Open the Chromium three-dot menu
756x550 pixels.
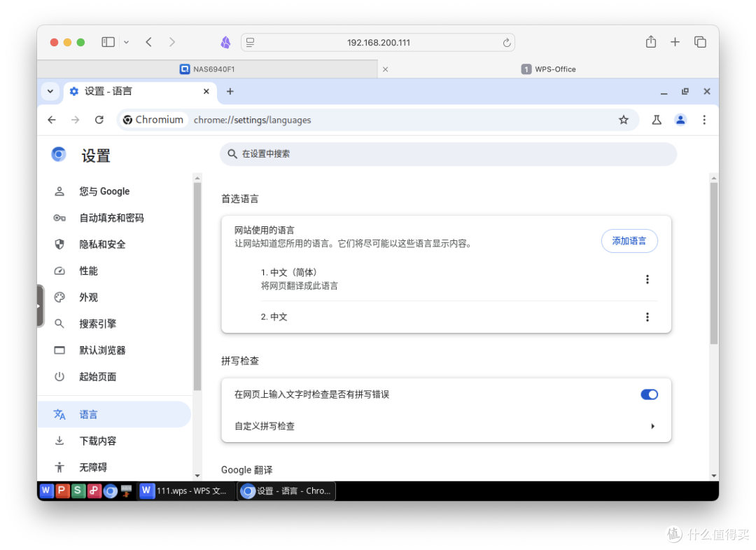[704, 120]
